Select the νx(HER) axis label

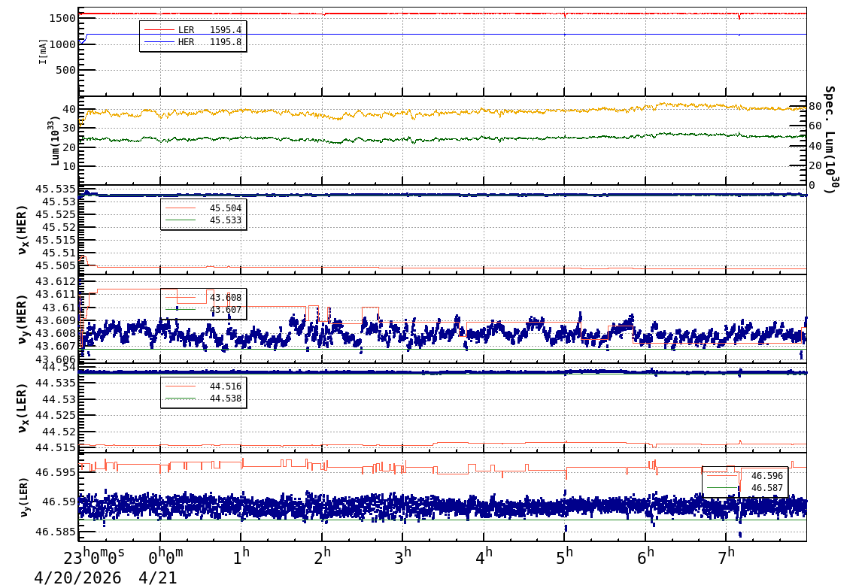[x=22, y=229]
